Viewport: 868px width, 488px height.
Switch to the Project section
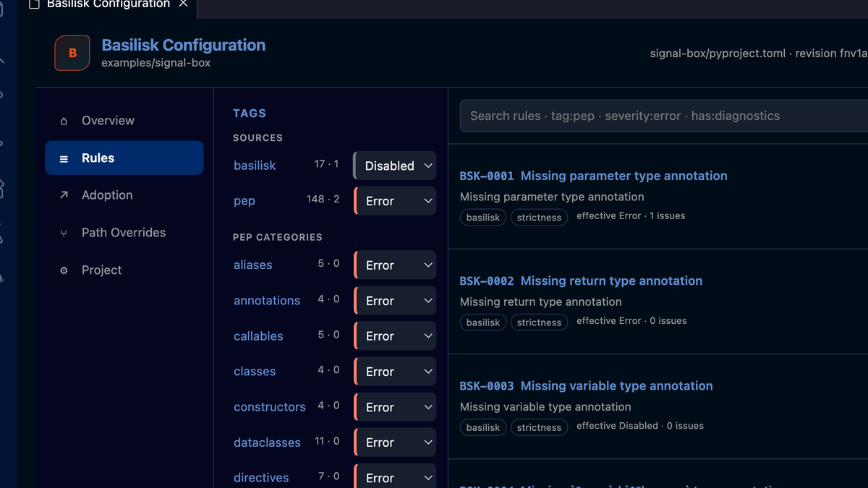click(124, 270)
